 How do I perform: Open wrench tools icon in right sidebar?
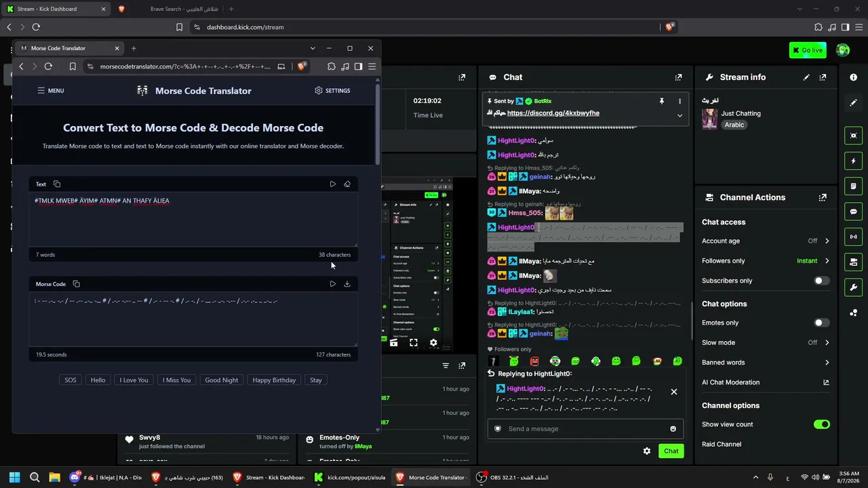click(853, 287)
